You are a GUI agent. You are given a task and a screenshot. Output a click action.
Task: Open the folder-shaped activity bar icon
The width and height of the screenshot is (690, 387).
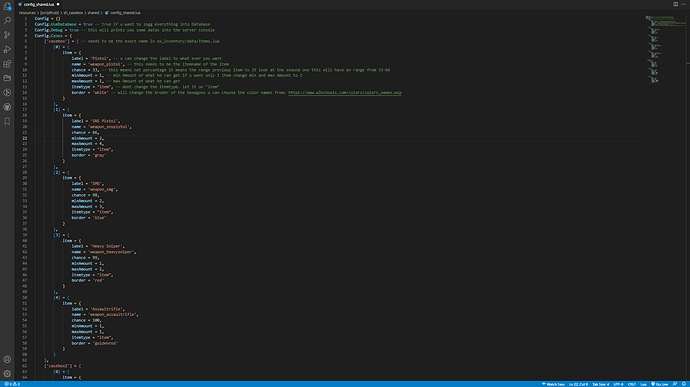[x=7, y=78]
